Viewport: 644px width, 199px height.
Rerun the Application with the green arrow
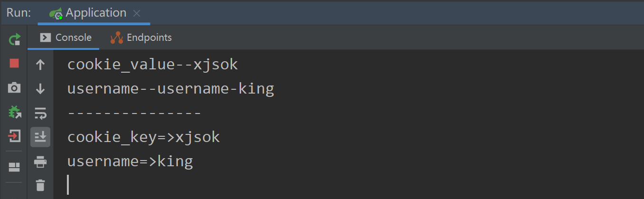click(x=15, y=39)
